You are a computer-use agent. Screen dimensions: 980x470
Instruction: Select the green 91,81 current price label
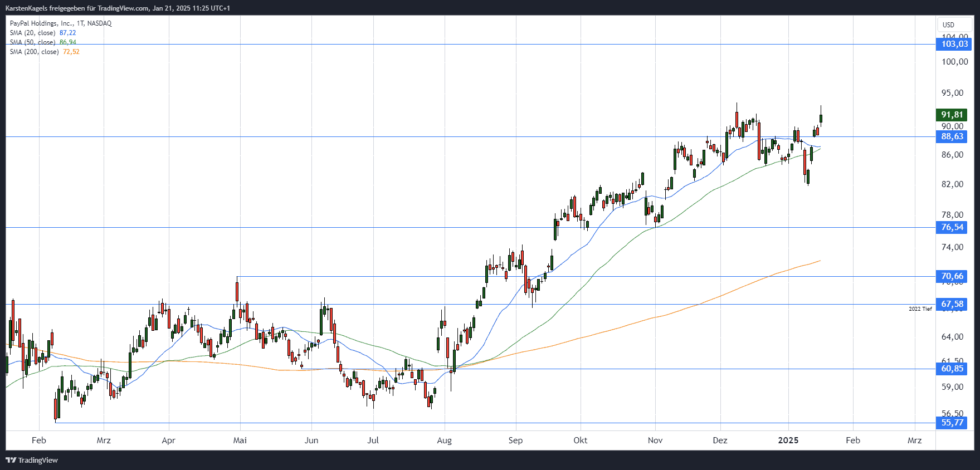[x=952, y=115]
